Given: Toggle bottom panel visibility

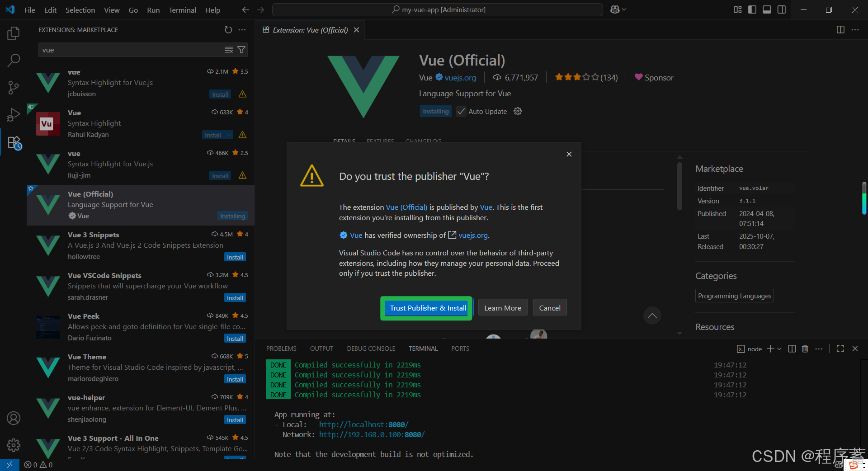Looking at the screenshot, I should coord(767,9).
